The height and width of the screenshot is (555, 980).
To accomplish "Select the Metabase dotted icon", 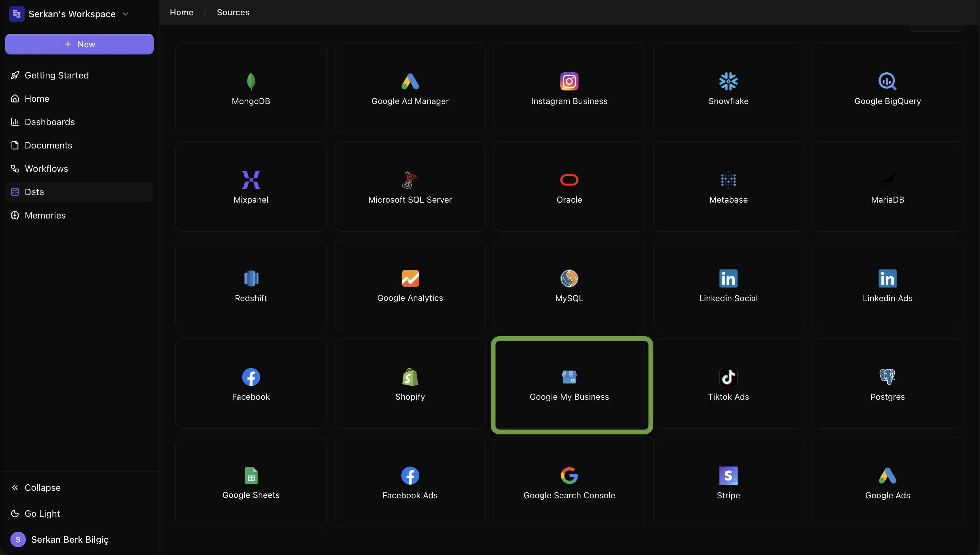I will (x=728, y=180).
